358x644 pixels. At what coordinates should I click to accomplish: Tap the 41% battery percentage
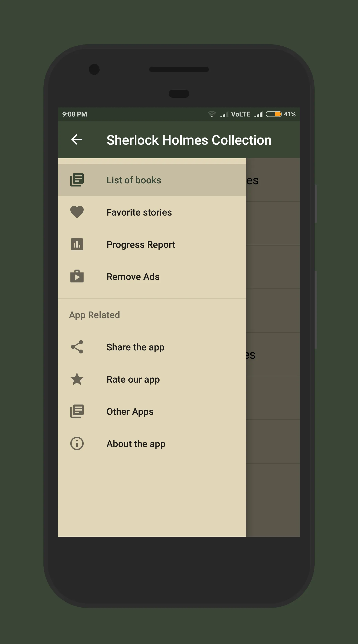pyautogui.click(x=290, y=114)
